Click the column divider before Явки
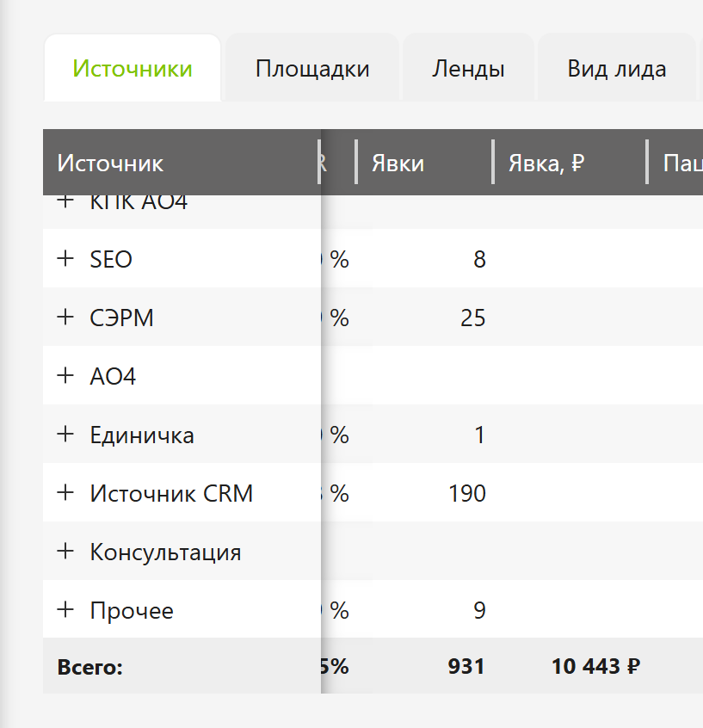The width and height of the screenshot is (703, 728). click(356, 162)
